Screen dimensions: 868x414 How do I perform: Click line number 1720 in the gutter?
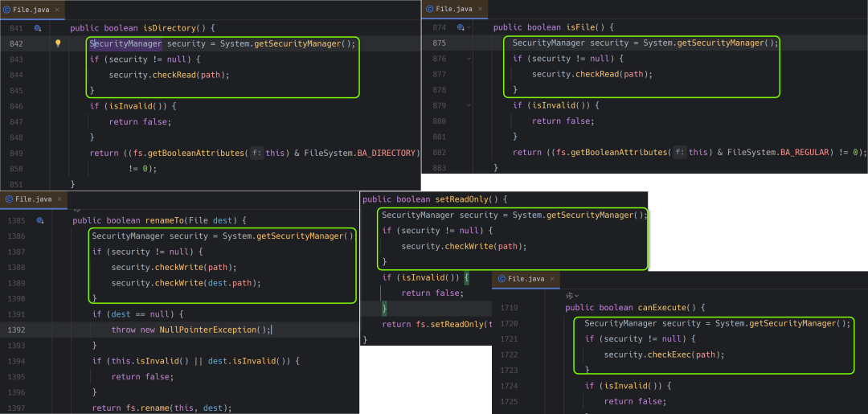[x=508, y=323]
